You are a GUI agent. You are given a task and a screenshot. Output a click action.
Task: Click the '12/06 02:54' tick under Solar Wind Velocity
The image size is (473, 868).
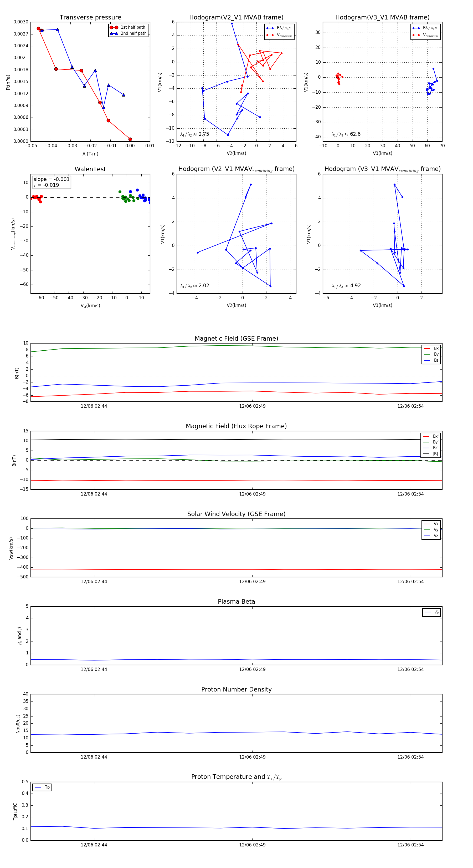[x=410, y=582]
